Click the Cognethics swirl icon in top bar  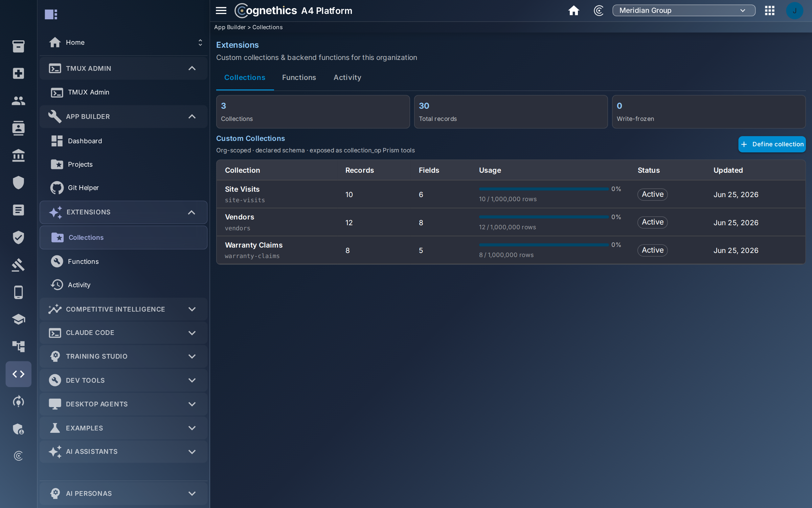pyautogui.click(x=599, y=10)
